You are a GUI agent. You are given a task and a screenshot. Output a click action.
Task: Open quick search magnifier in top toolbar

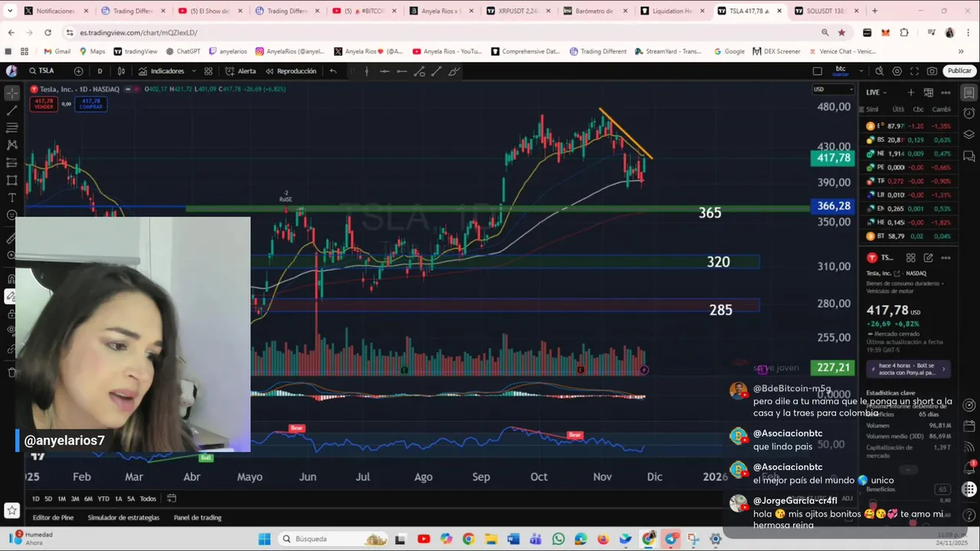[x=879, y=71]
